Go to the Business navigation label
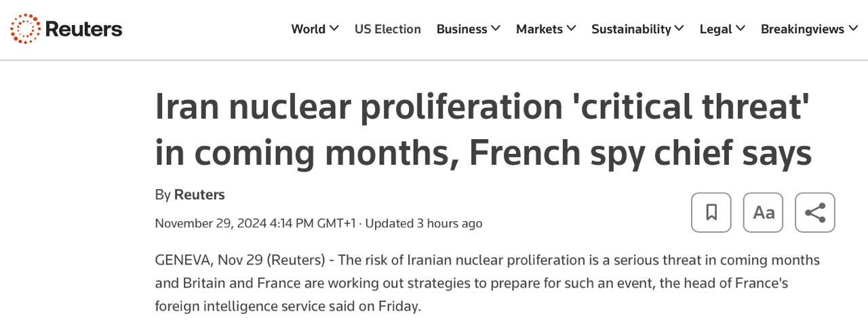The height and width of the screenshot is (327, 868). tap(462, 29)
